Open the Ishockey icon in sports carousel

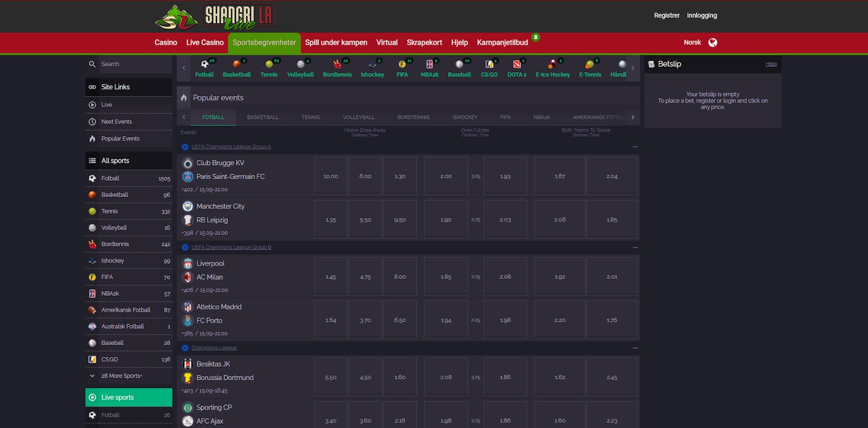coord(372,65)
